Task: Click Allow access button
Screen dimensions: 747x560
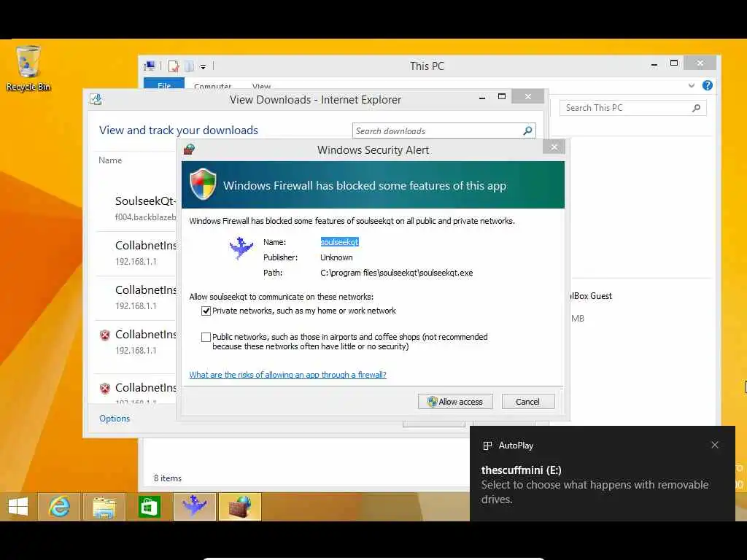Action: point(455,402)
